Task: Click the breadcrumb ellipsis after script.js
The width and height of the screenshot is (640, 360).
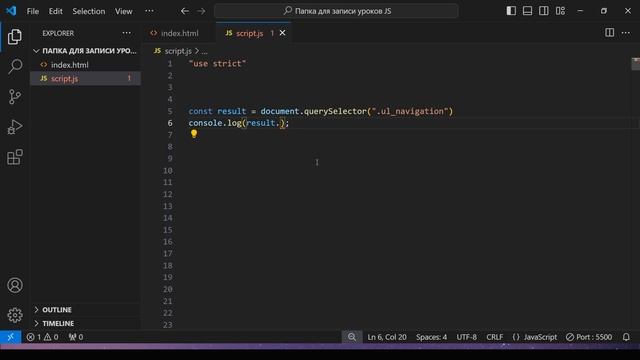Action: click(x=204, y=51)
